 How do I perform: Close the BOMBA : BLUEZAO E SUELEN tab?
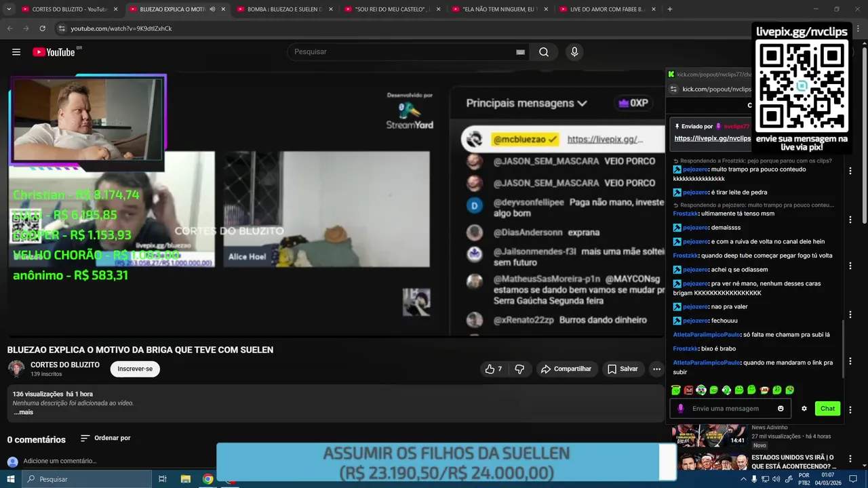[x=331, y=9]
